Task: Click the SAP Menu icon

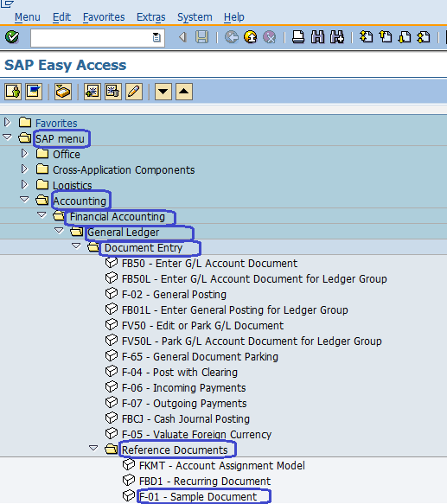Action: pyautogui.click(x=34, y=92)
